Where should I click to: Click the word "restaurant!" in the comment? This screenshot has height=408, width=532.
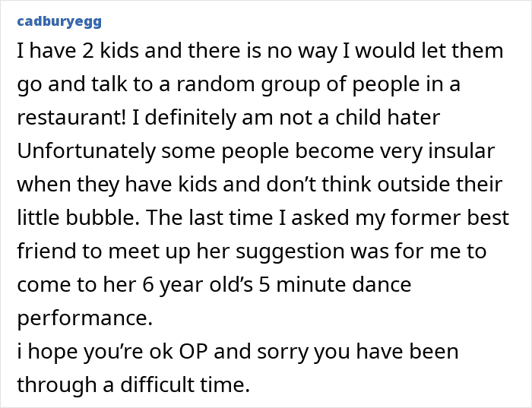pos(71,117)
